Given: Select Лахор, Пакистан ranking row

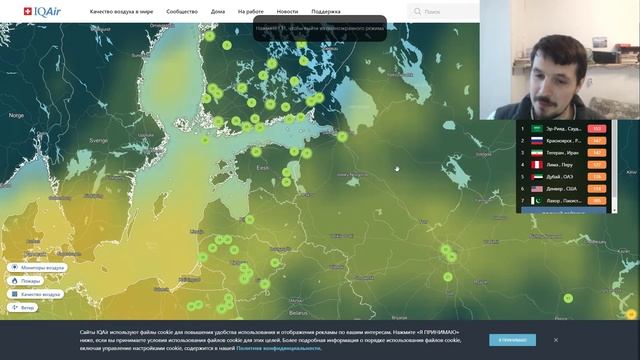Looking at the screenshot, I should click(x=564, y=201).
